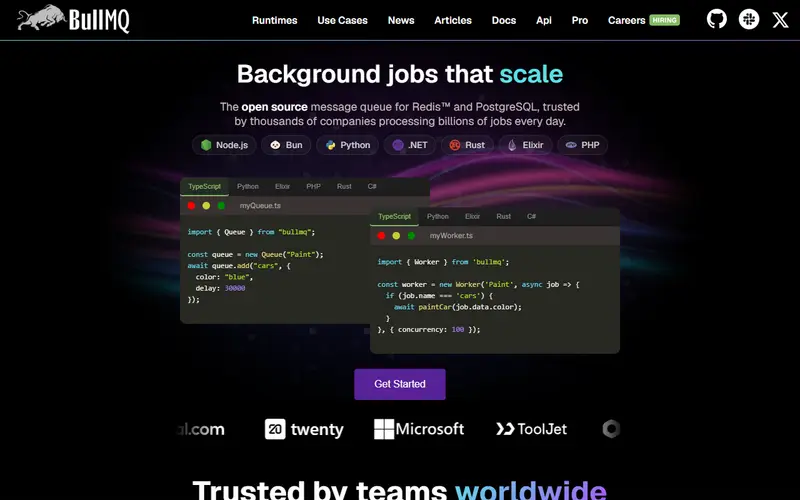Click the 'Background jobs that scale' heading

[x=400, y=74]
